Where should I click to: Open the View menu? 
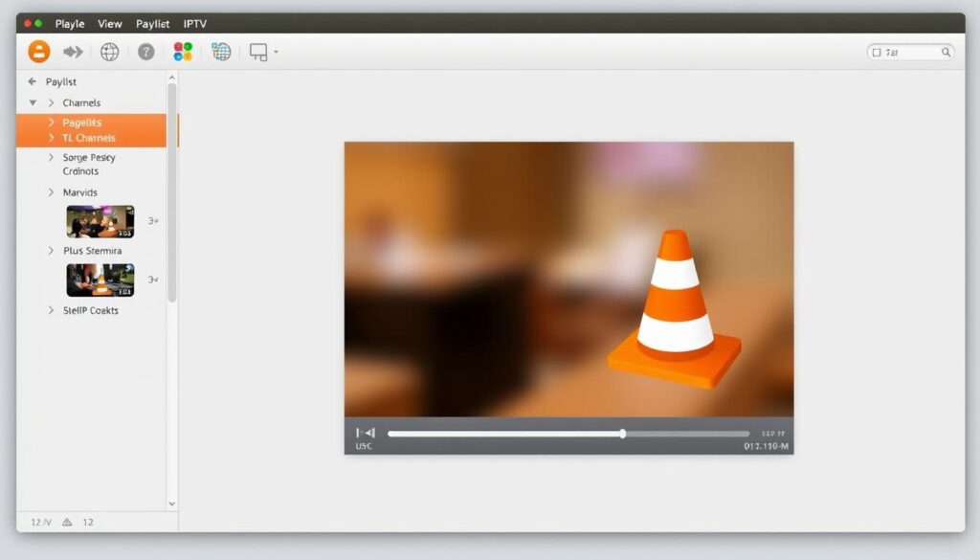[109, 23]
